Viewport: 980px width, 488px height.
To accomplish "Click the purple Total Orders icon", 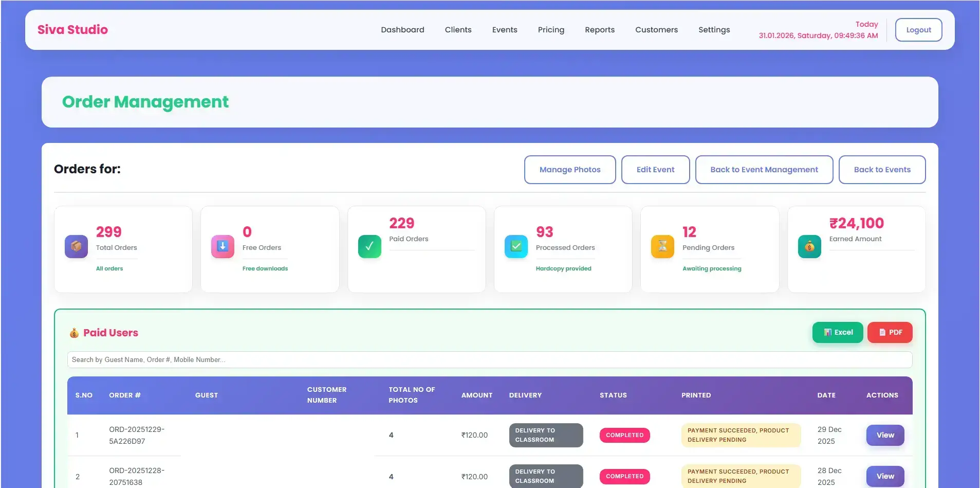I will click(76, 246).
